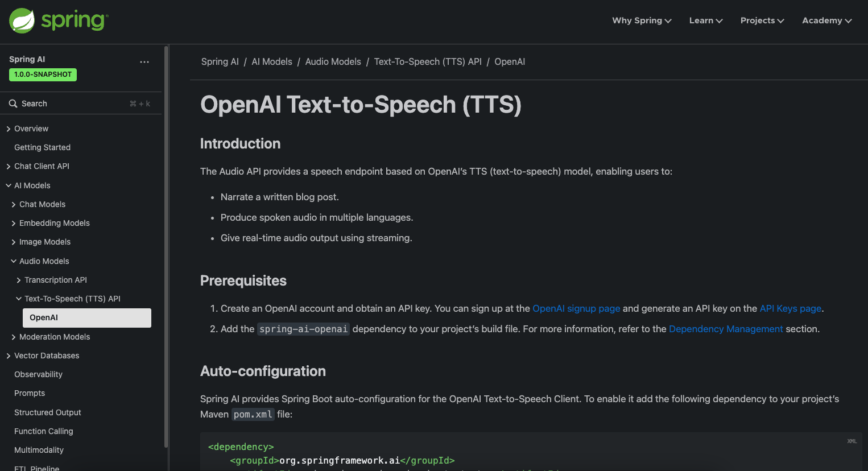Expand the Embedding Models chevron
The height and width of the screenshot is (471, 868).
(14, 224)
